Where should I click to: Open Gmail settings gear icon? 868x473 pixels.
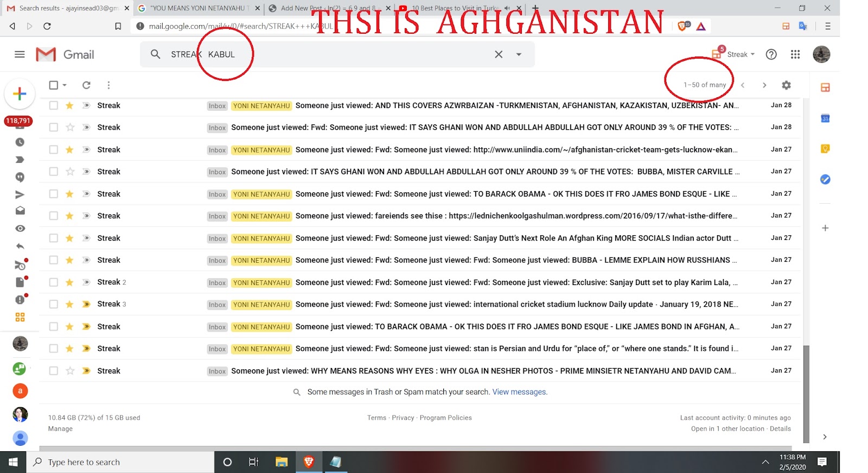[x=786, y=85]
